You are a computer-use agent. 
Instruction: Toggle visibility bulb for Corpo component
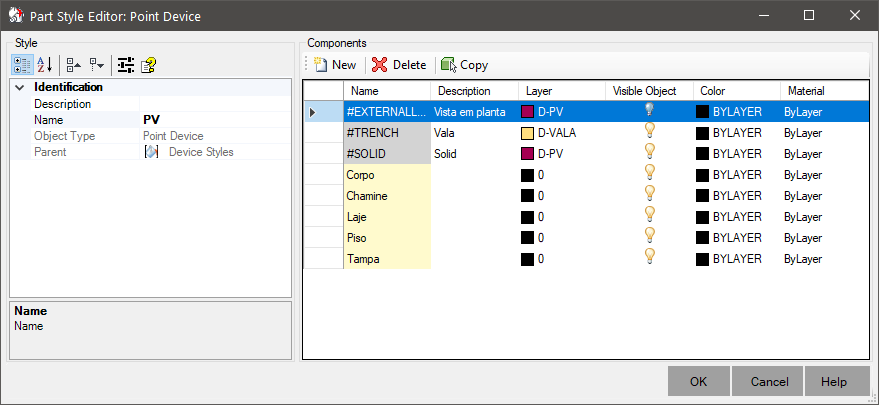coord(649,173)
